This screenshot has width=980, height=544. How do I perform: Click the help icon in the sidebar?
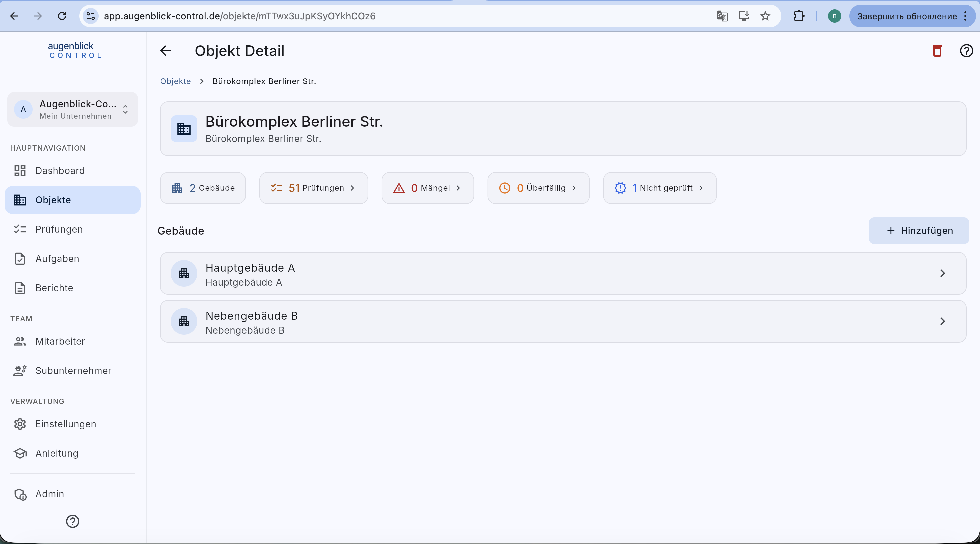coord(73,521)
